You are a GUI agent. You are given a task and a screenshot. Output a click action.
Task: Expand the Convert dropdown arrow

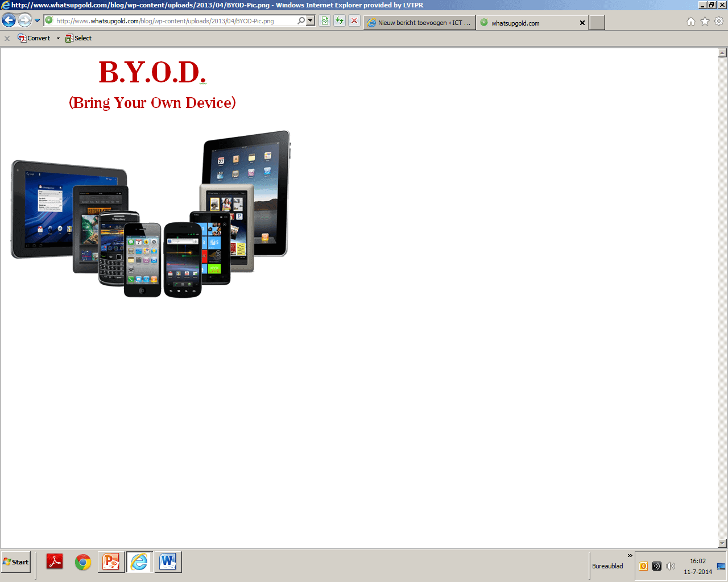(58, 39)
